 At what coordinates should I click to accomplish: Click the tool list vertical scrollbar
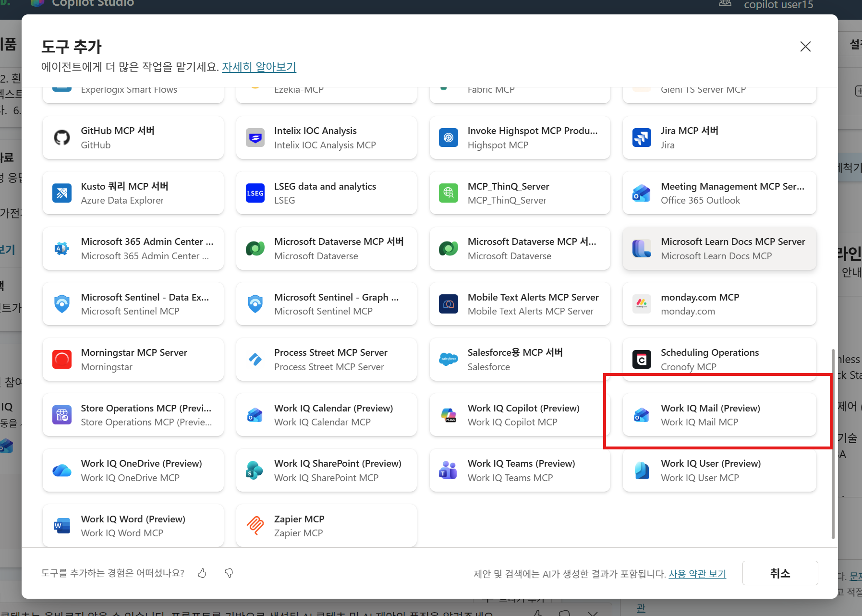click(x=833, y=444)
